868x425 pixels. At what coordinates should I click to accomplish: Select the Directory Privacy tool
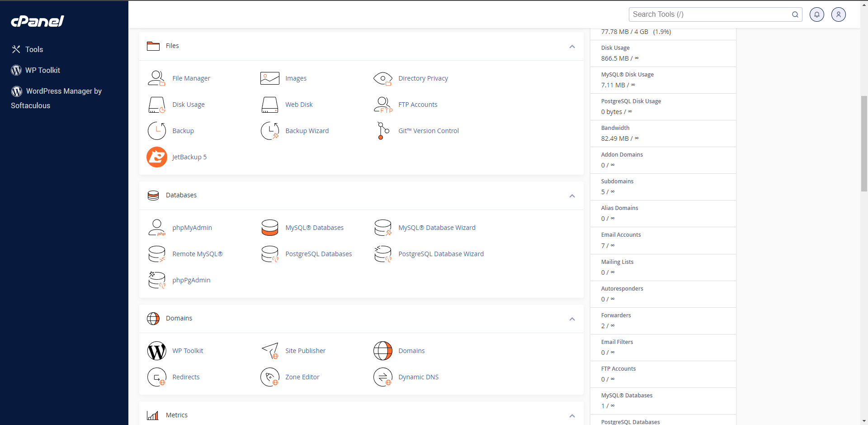click(x=382, y=78)
